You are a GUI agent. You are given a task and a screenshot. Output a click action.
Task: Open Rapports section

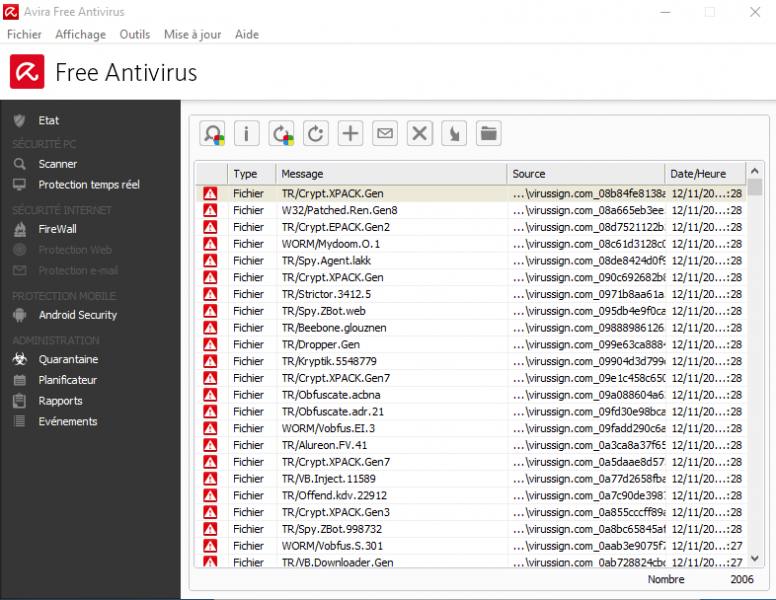pyautogui.click(x=60, y=400)
